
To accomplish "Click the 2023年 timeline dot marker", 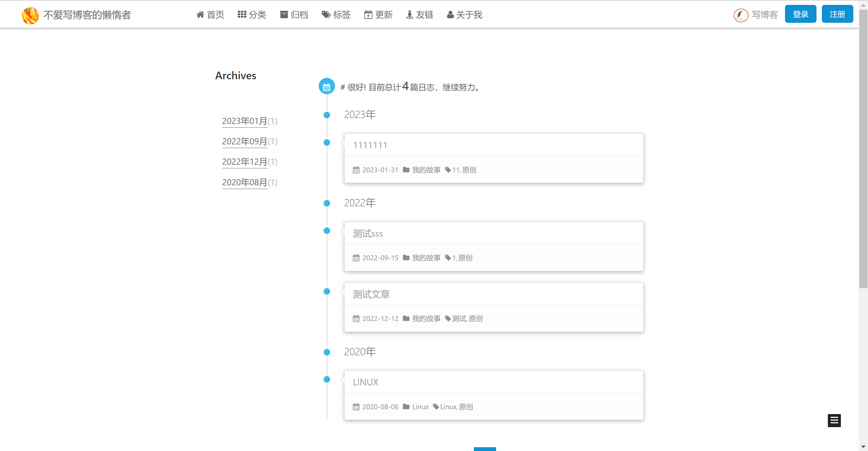I will click(327, 115).
